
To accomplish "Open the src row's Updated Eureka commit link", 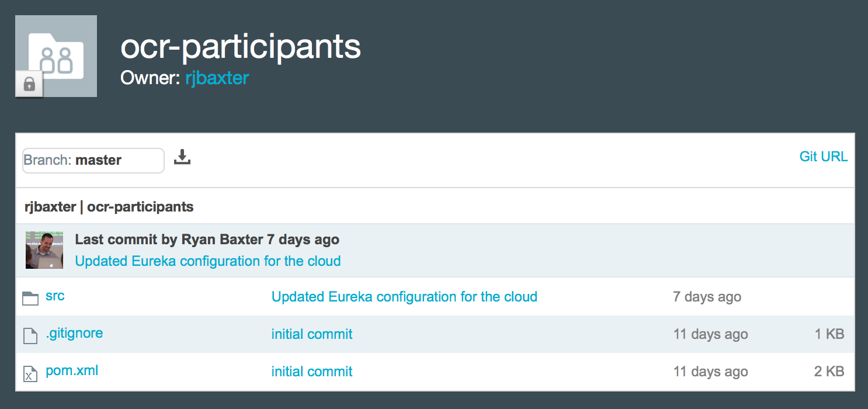I will tap(404, 297).
